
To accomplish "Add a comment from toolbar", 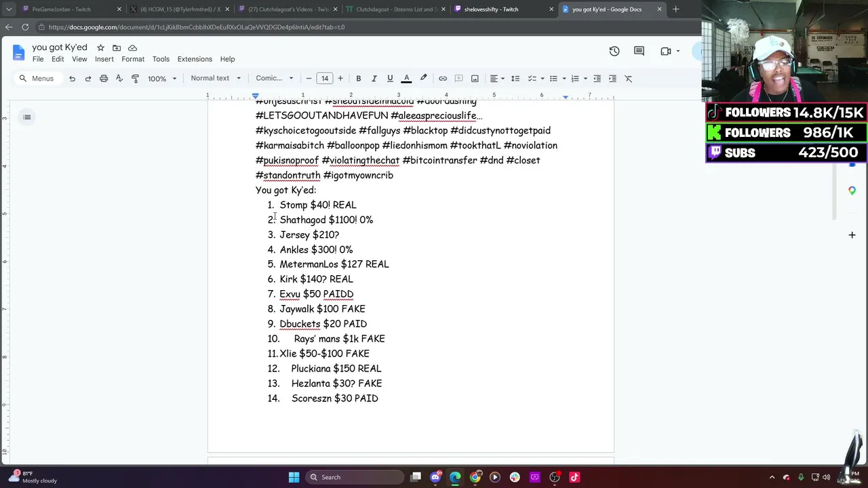I will point(458,79).
